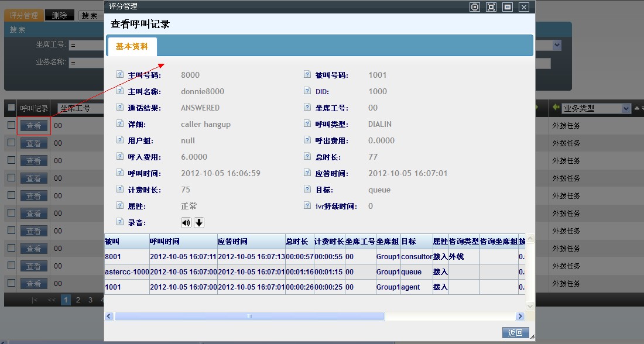Toggle the select-all checkbox in the table header
The width and height of the screenshot is (644, 344).
(x=11, y=108)
